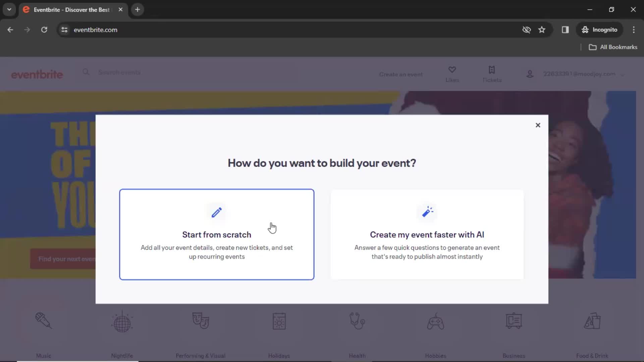Select the Hobbies game controller icon

tap(436, 321)
